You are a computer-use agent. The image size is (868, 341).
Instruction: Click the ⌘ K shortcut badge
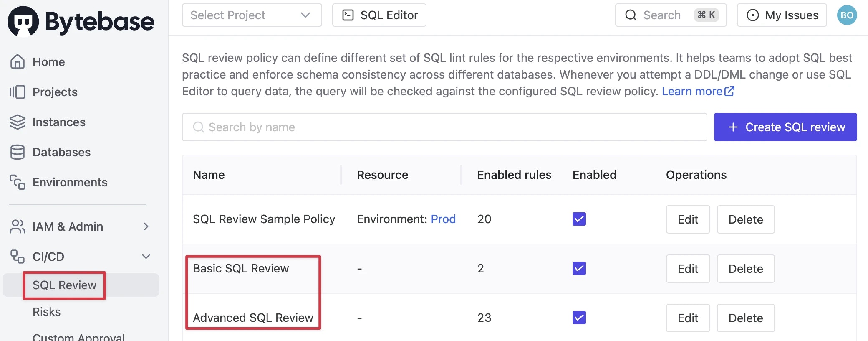click(x=706, y=15)
